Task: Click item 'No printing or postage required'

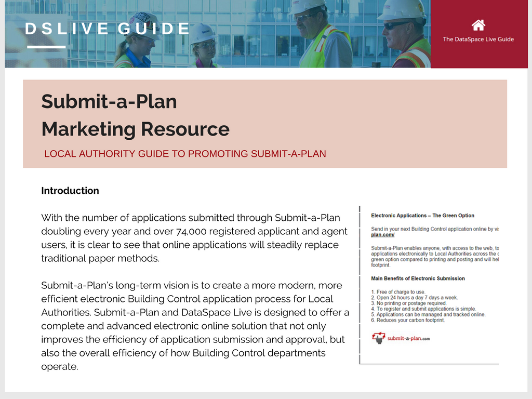Action: tap(409, 303)
